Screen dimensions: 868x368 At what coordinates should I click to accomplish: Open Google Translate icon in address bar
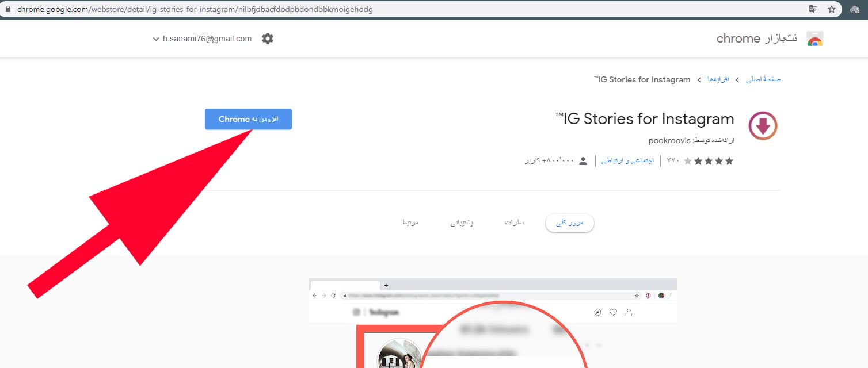[813, 9]
